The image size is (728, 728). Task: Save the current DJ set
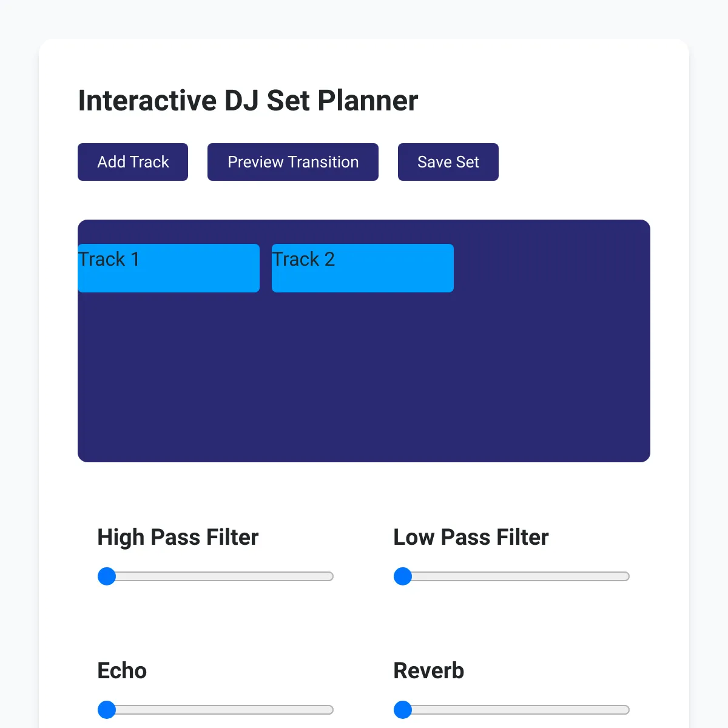click(x=448, y=162)
